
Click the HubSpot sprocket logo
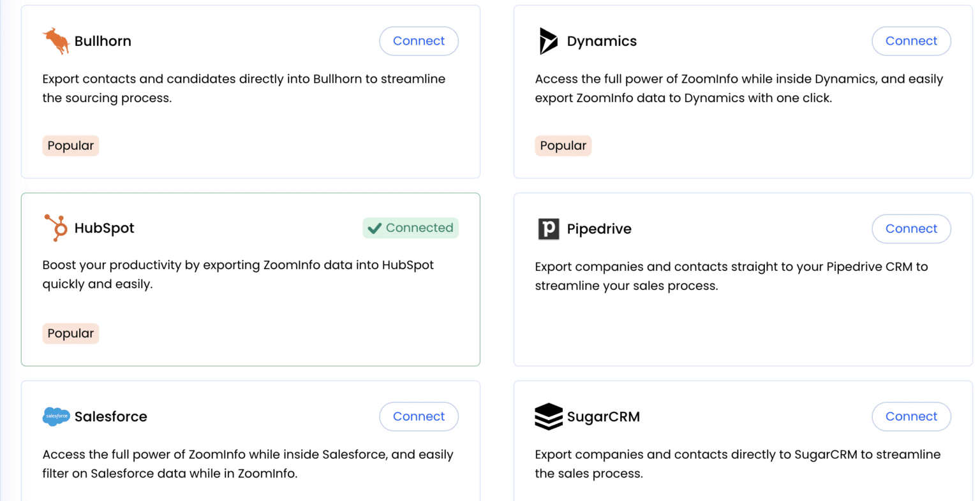pos(56,228)
